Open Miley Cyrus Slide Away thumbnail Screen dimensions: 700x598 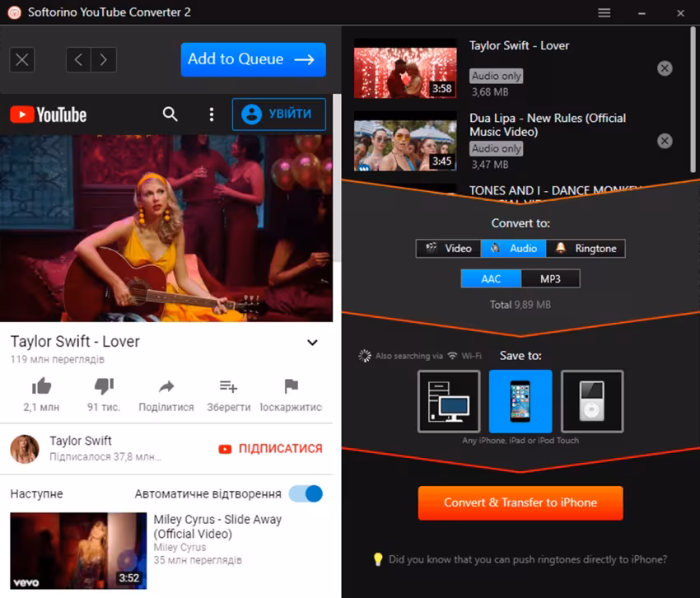(78, 550)
